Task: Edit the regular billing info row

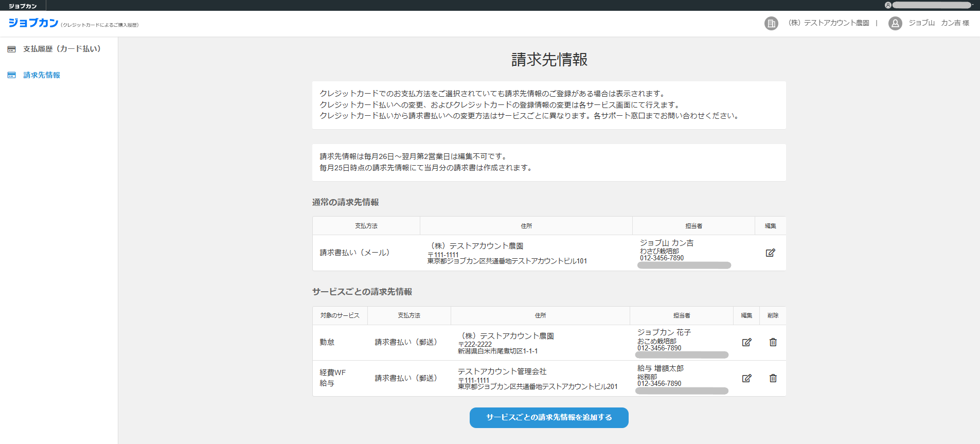Action: pyautogui.click(x=770, y=253)
